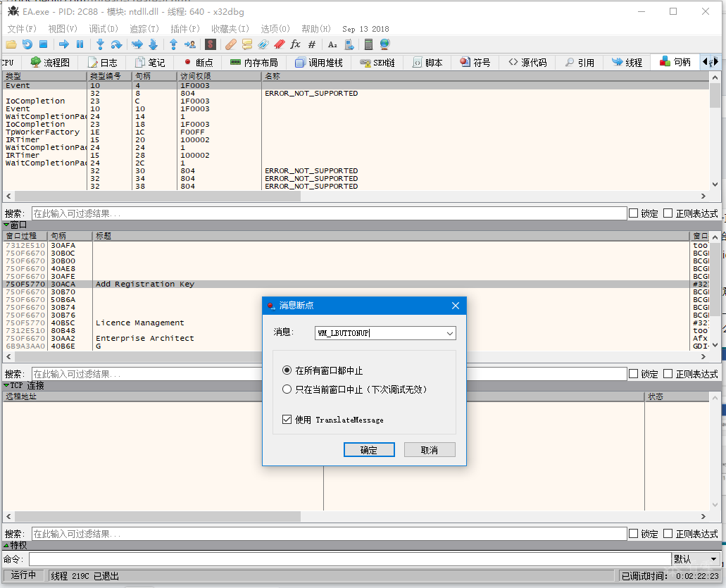Toggle 使用 TranslateMessage checkbox
This screenshot has width=726, height=588.
coord(333,420)
